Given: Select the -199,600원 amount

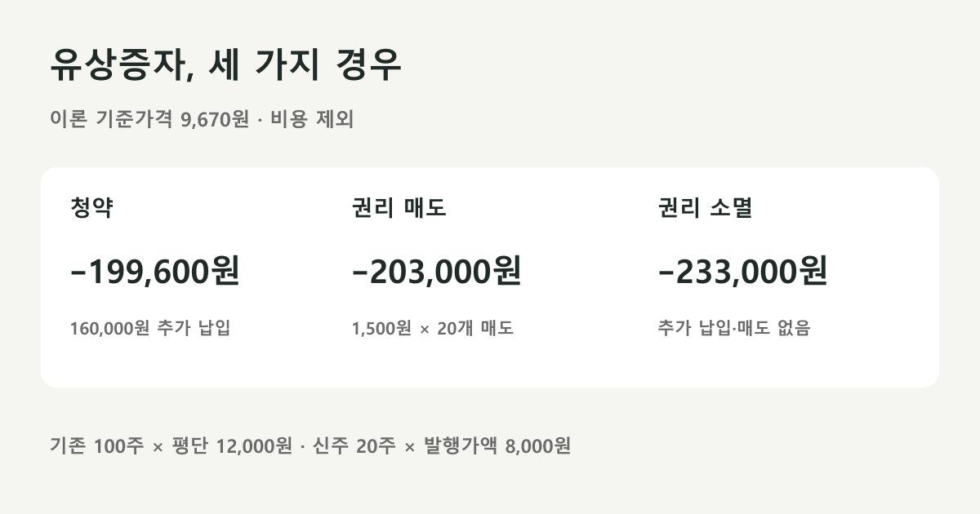Looking at the screenshot, I should click(155, 272).
